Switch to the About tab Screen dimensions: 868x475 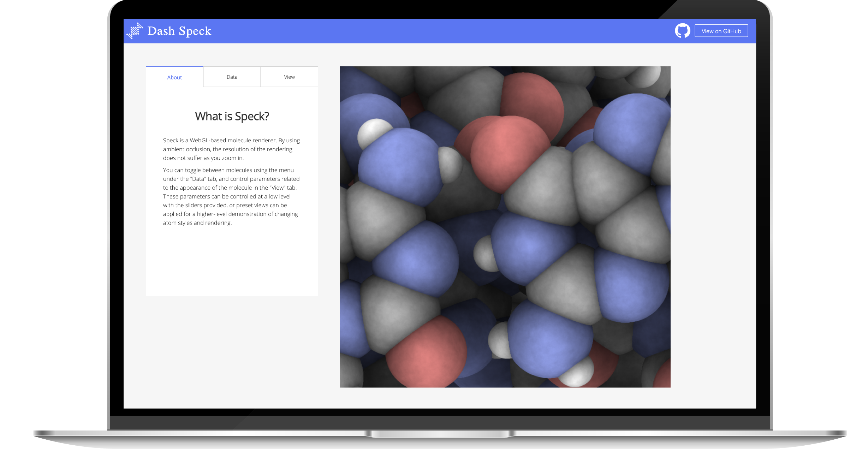(x=174, y=77)
